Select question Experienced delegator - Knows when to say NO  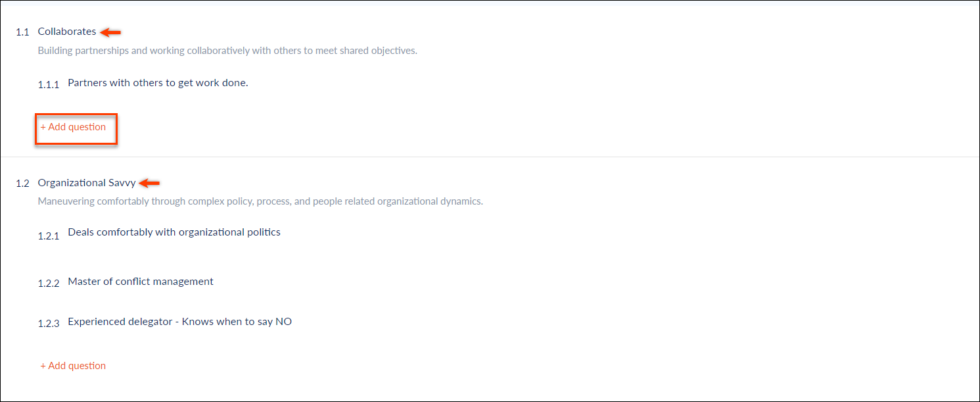pyautogui.click(x=180, y=322)
